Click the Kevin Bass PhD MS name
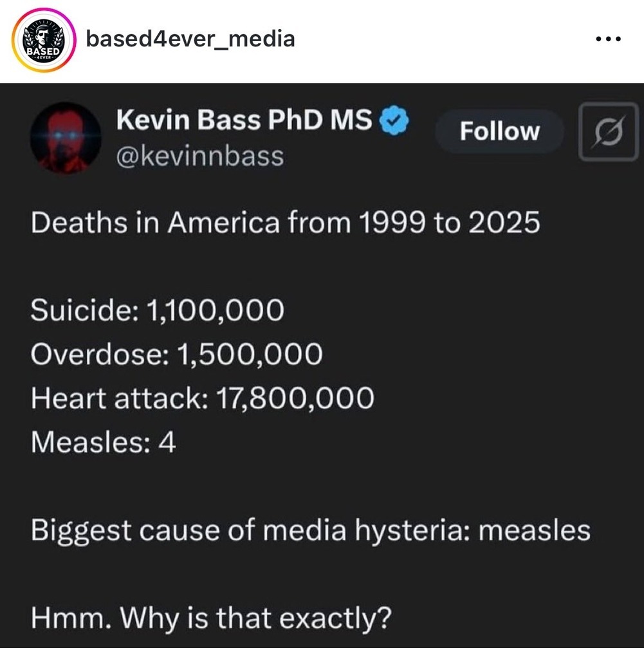Viewport: 644px width, 659px height. click(x=244, y=120)
